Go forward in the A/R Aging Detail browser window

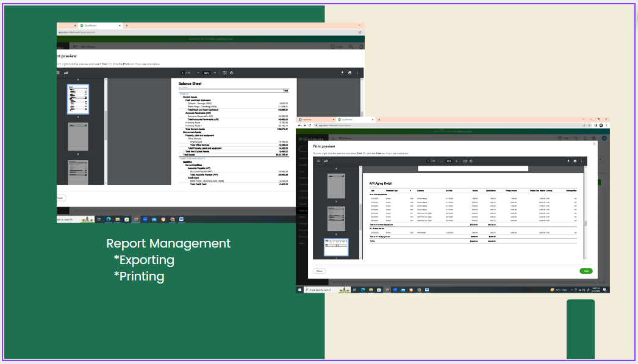(304, 125)
